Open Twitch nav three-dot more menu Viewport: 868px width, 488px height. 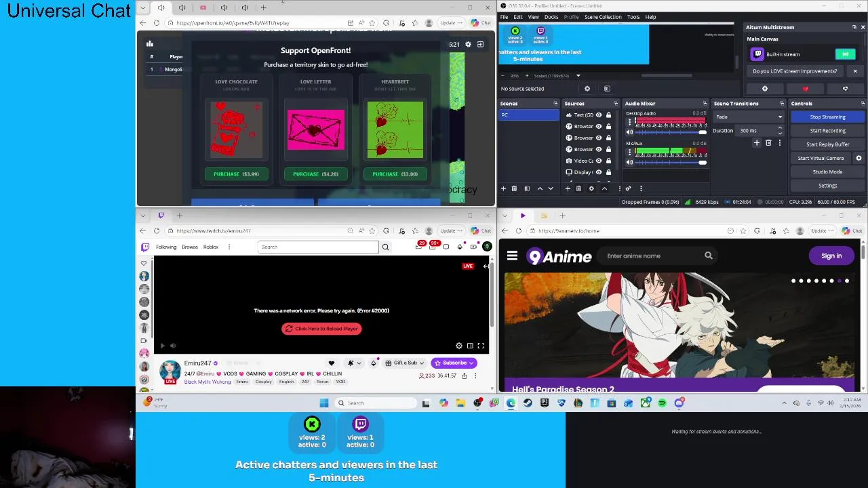(x=229, y=247)
